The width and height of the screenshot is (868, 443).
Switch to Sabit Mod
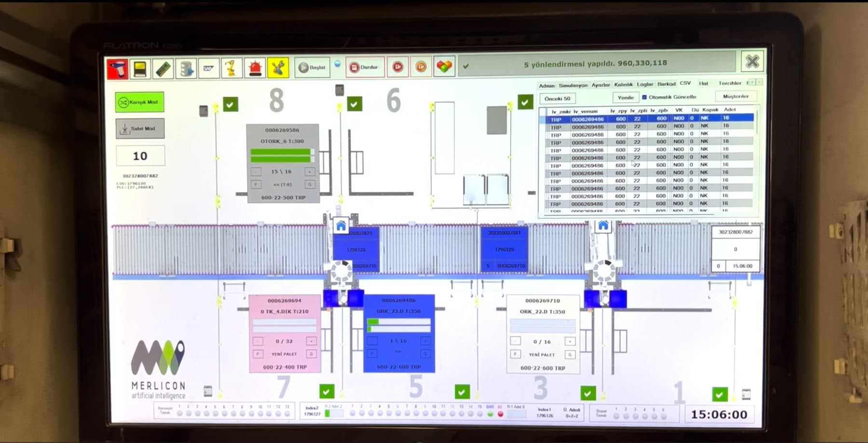(x=140, y=129)
